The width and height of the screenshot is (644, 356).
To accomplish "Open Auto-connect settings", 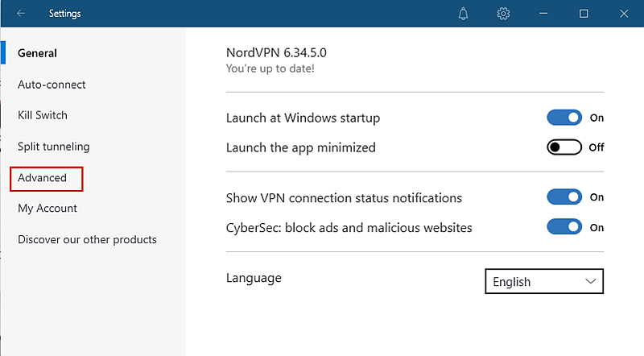I will click(52, 85).
